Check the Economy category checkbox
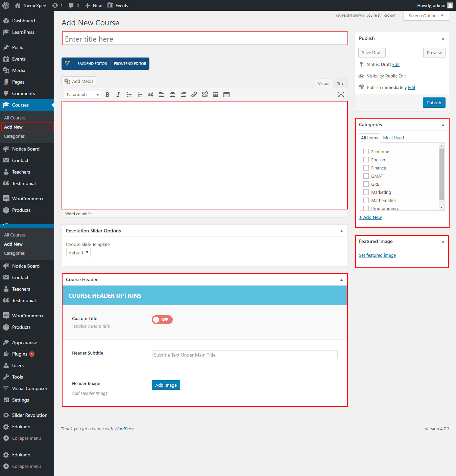The width and height of the screenshot is (456, 476). [366, 152]
